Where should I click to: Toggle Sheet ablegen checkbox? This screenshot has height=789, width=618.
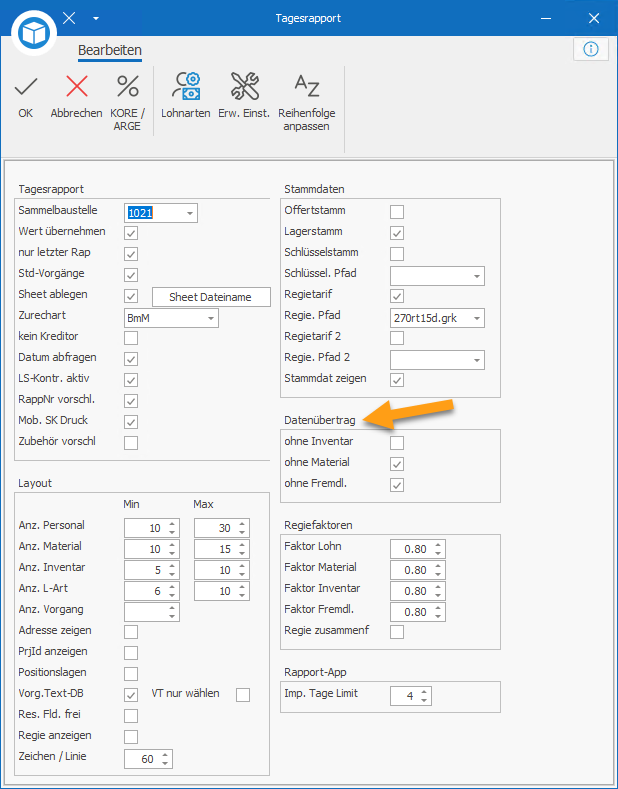(131, 296)
